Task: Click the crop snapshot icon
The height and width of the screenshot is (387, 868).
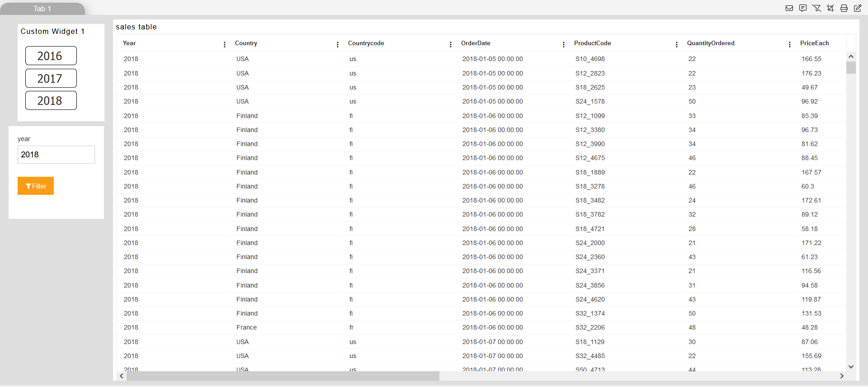Action: (x=830, y=8)
